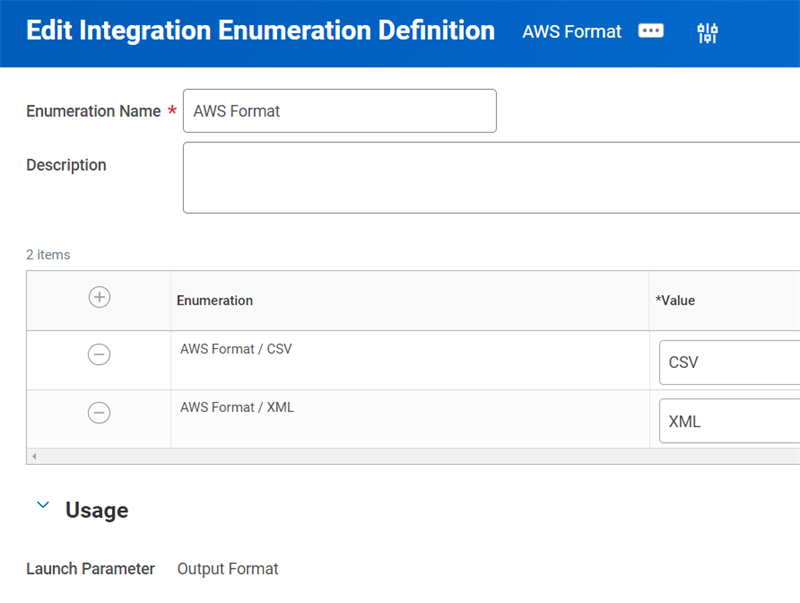Remove the AWS Format / XML row
800x603 pixels.
[x=99, y=412]
